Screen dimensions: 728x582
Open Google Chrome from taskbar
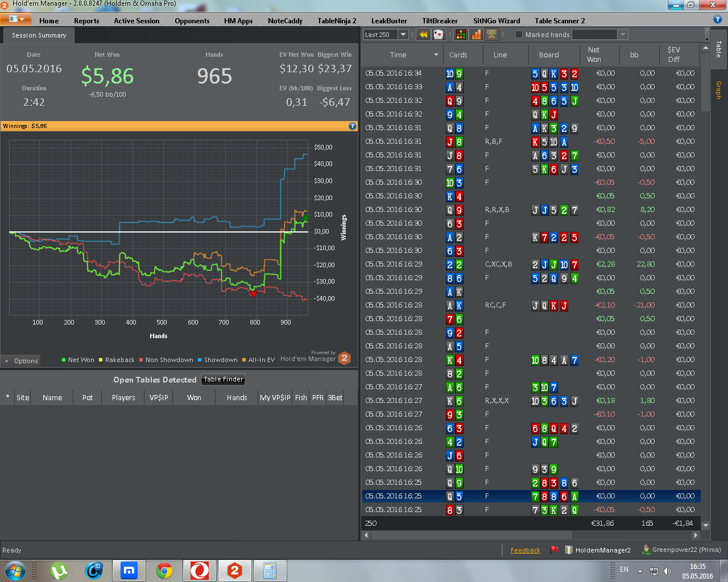coord(164,571)
